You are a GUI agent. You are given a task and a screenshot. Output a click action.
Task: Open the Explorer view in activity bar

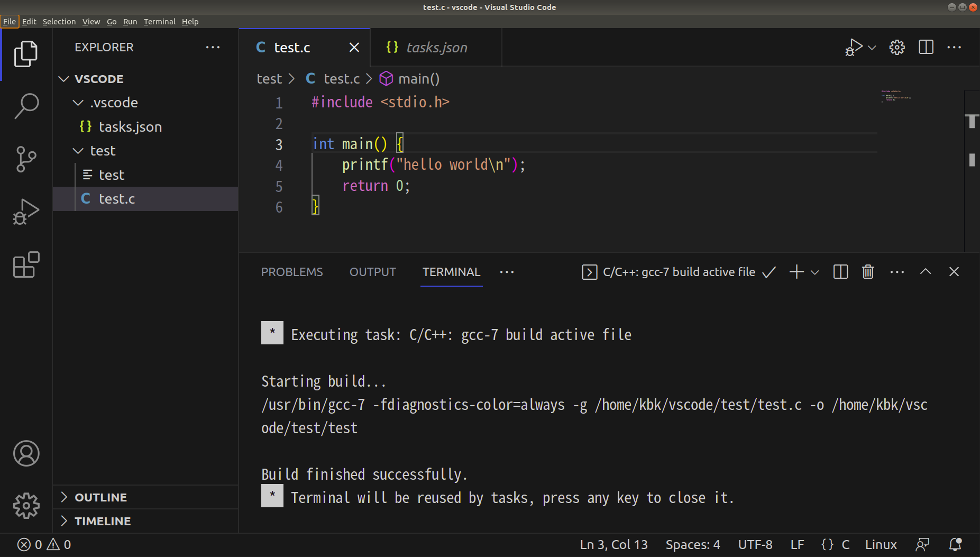click(x=26, y=53)
